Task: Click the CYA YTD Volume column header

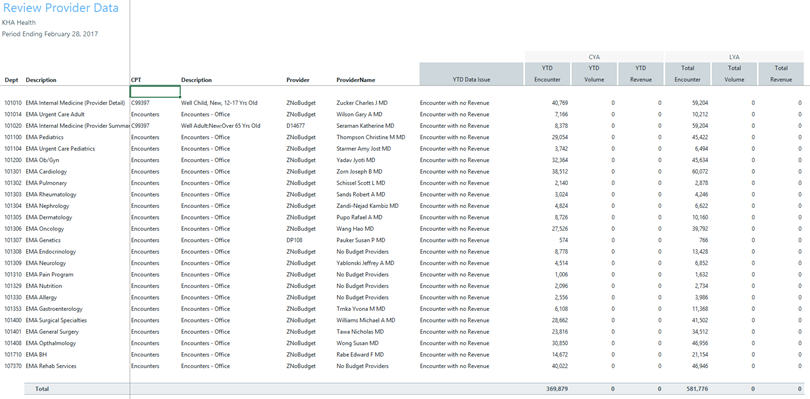Action: 594,74
